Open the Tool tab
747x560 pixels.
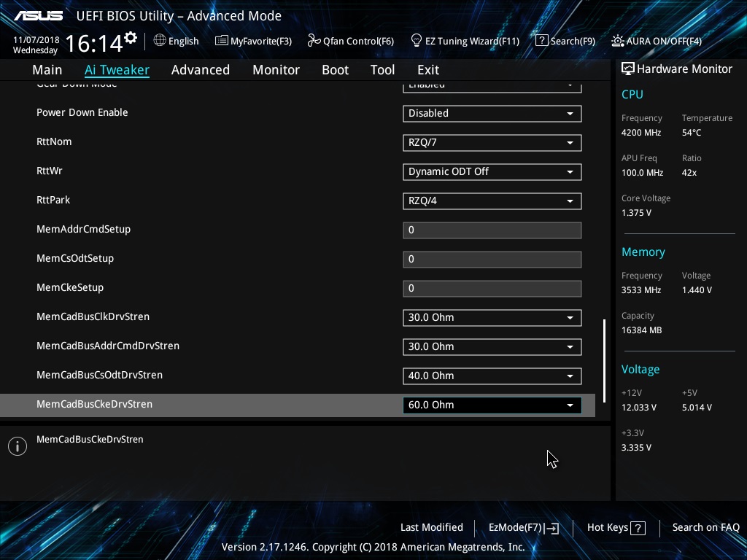click(x=382, y=70)
